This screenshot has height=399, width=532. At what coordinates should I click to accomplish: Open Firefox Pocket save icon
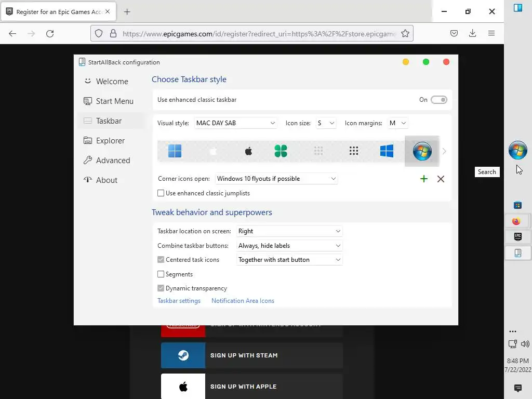(454, 33)
